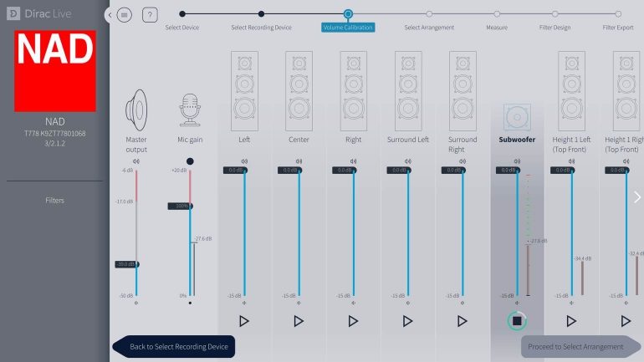Viewport: 644px width, 362px height.
Task: Open Filters in the sidebar
Action: pos(54,201)
